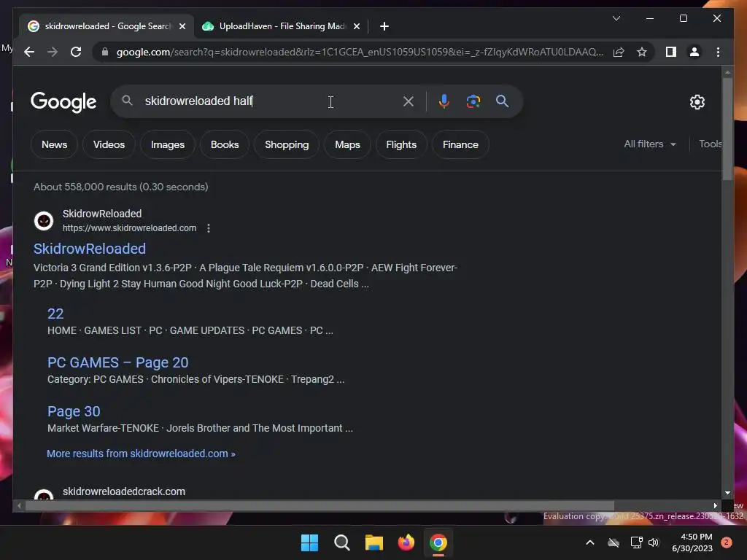Filter results by News
747x560 pixels.
(54, 144)
